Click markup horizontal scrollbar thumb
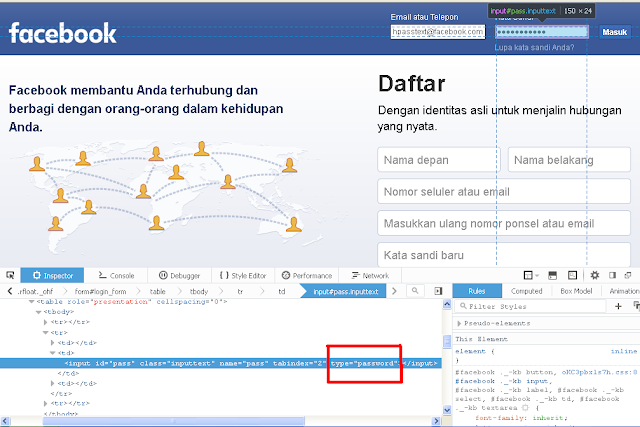This screenshot has width=640, height=427. click(x=173, y=420)
